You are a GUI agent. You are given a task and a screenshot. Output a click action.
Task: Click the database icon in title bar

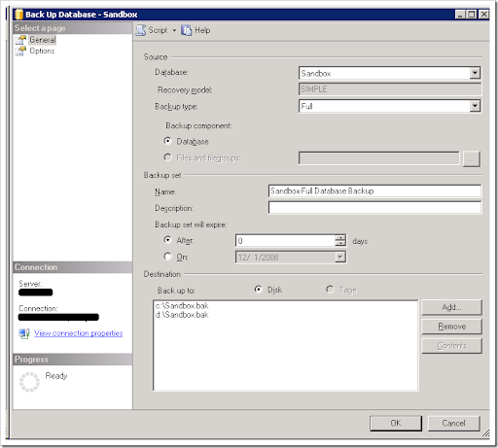(x=19, y=15)
